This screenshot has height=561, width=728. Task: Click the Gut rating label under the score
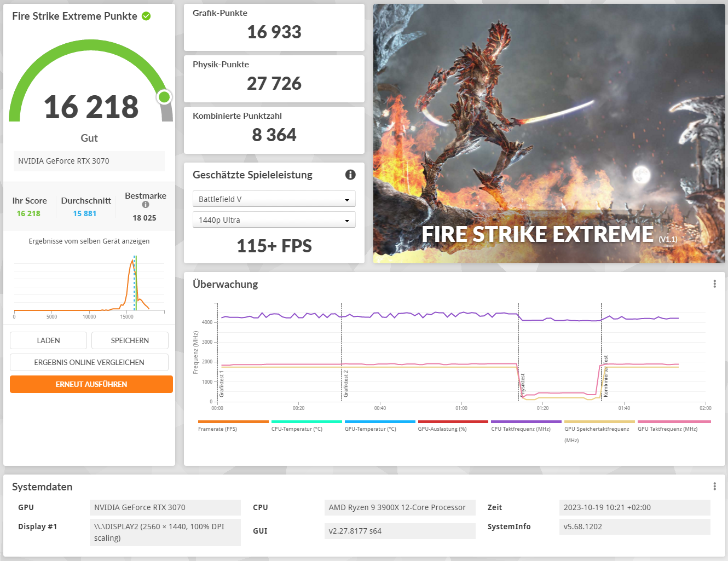tap(89, 138)
